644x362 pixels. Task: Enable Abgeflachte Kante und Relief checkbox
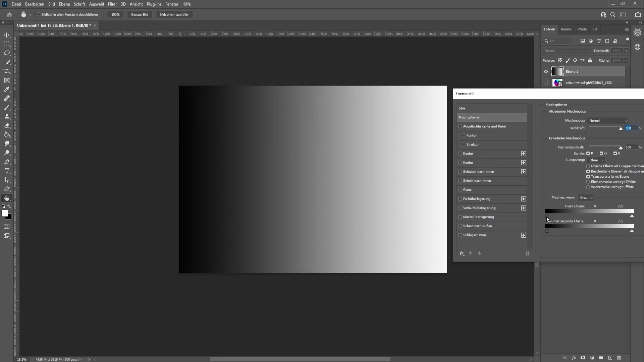(460, 126)
